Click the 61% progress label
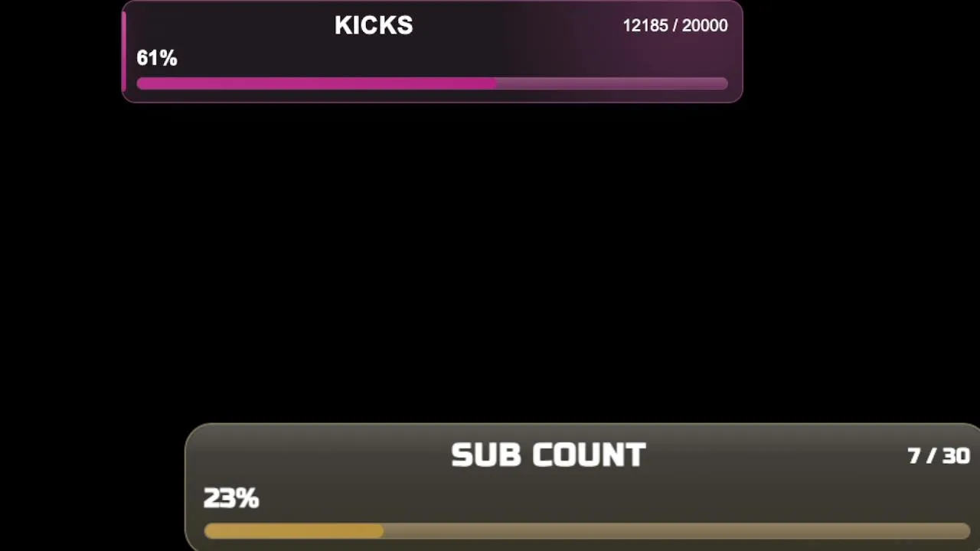The height and width of the screenshot is (551, 980). (157, 58)
